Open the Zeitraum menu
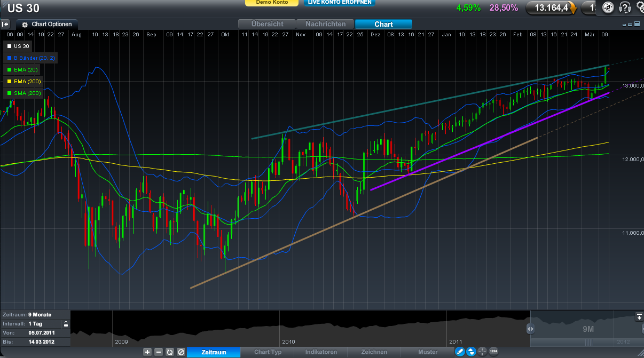644x358 pixels. (x=214, y=352)
